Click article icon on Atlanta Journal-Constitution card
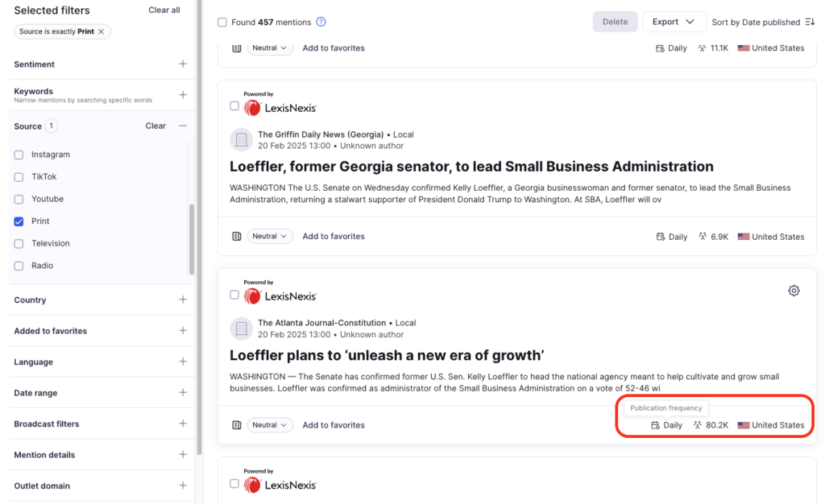This screenshot has height=504, width=825. tap(237, 425)
